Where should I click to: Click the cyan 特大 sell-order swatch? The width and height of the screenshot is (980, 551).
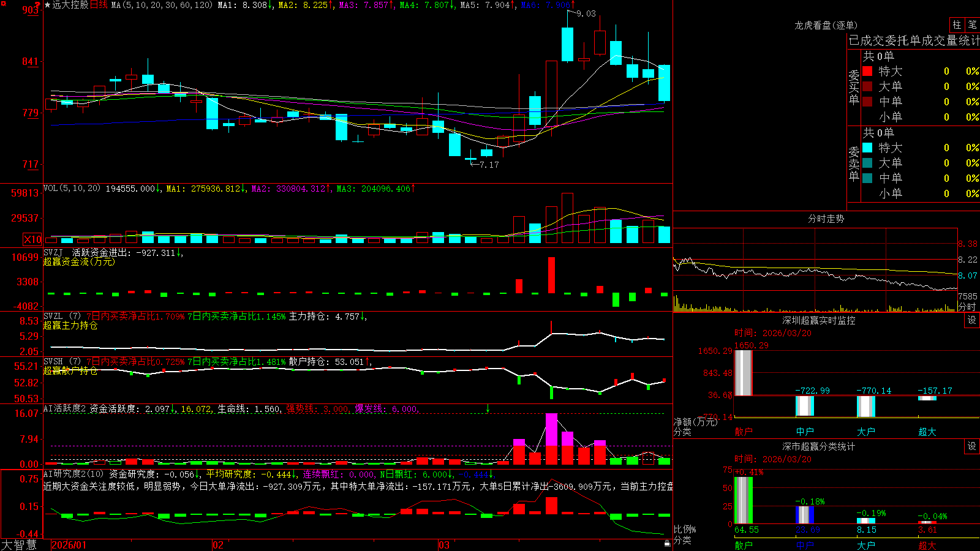[867, 148]
